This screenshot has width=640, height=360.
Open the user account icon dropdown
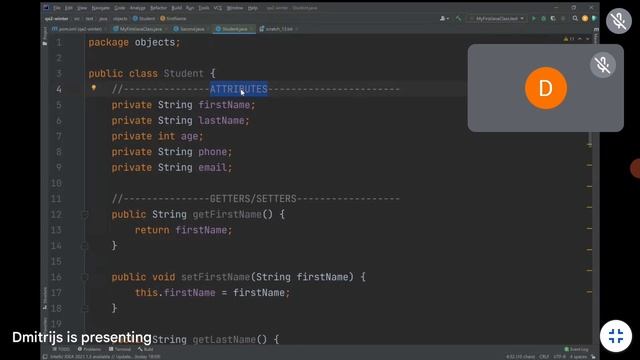pyautogui.click(x=444, y=18)
